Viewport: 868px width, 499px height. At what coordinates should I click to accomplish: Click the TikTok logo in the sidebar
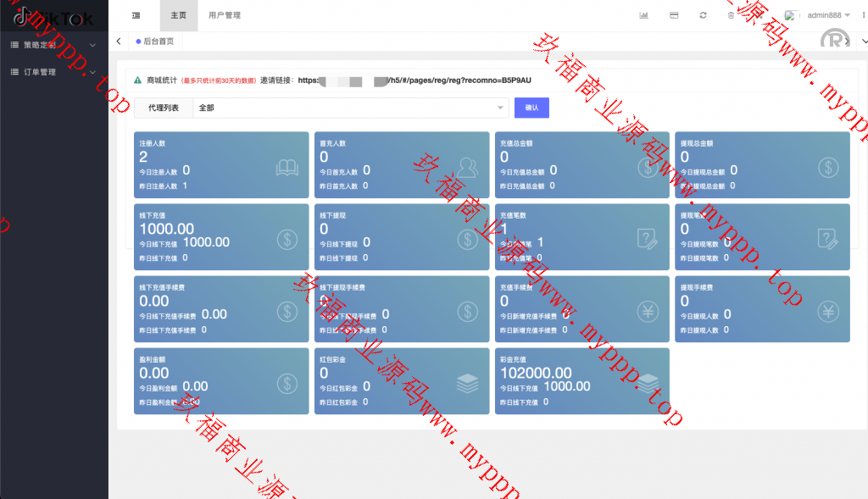click(53, 17)
